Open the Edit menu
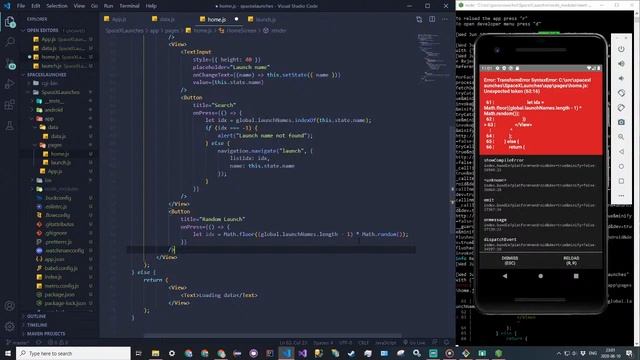640x360 pixels. click(36, 6)
